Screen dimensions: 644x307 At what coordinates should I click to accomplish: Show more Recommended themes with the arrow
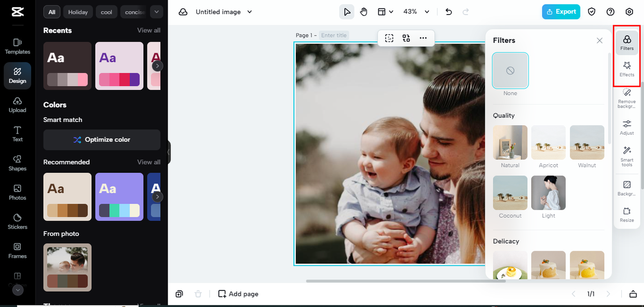(x=157, y=197)
